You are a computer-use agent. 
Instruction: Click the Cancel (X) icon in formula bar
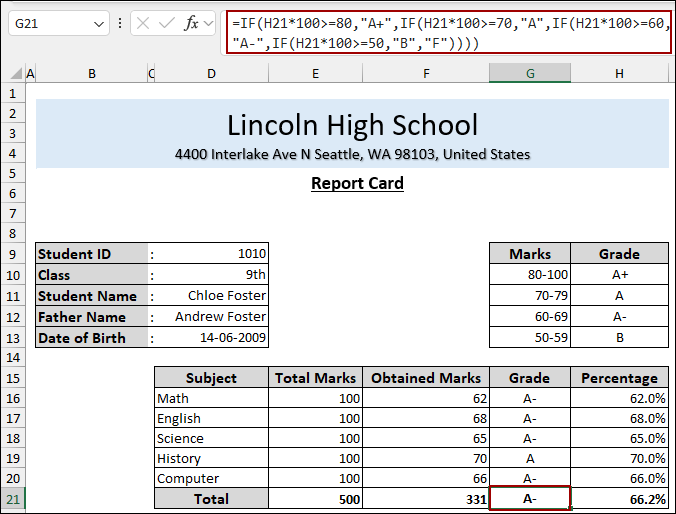point(143,23)
